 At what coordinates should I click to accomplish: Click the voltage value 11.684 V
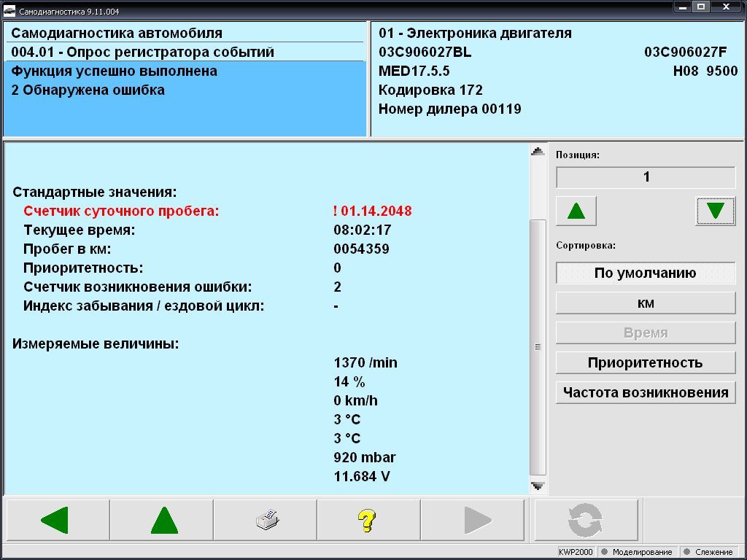362,477
